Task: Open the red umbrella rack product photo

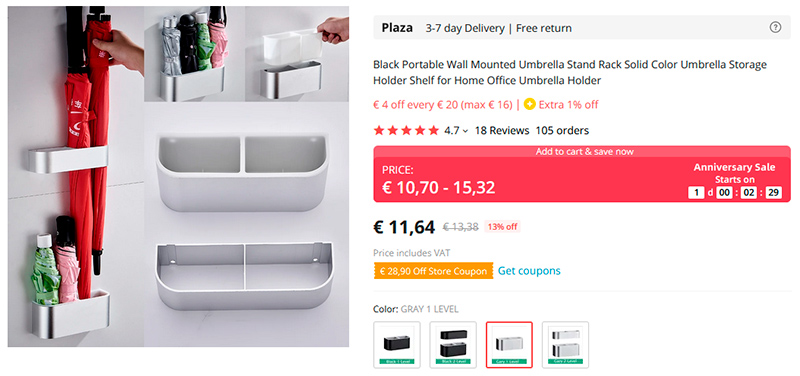Action: (76, 177)
